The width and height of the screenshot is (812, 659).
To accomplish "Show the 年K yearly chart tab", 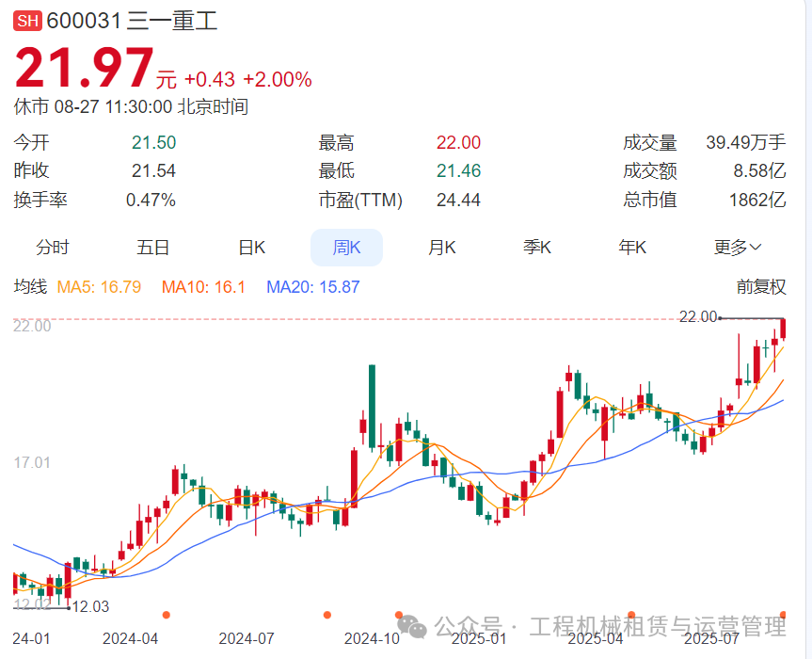I will 632,248.
